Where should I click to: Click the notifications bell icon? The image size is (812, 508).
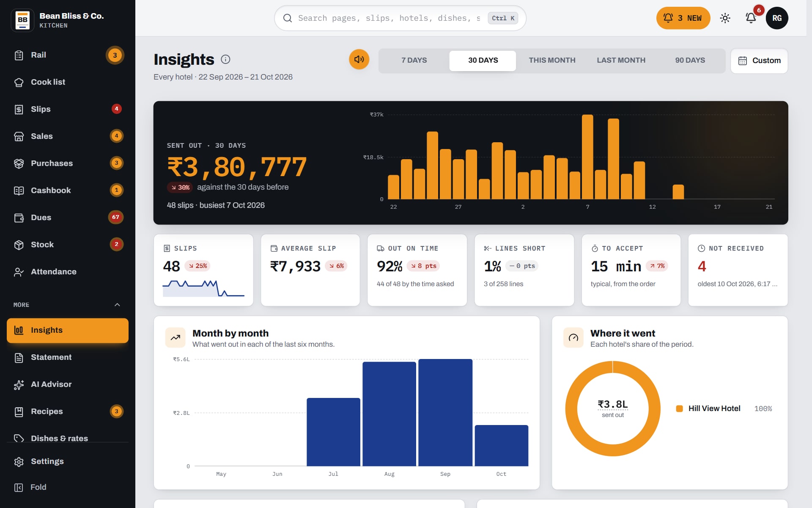[751, 18]
